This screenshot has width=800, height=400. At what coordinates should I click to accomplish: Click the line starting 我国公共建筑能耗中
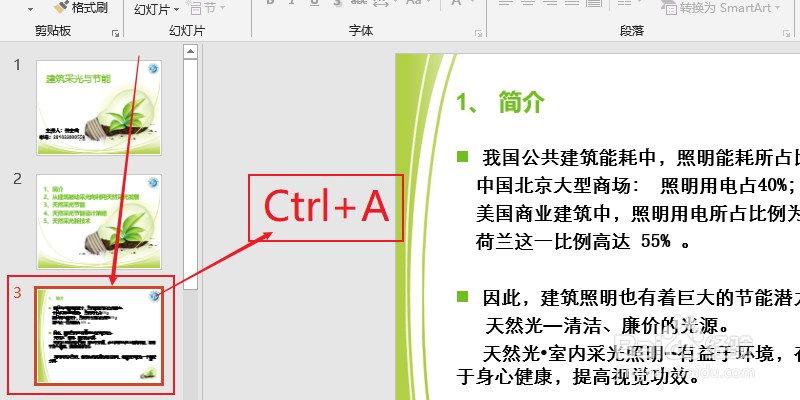pyautogui.click(x=641, y=158)
